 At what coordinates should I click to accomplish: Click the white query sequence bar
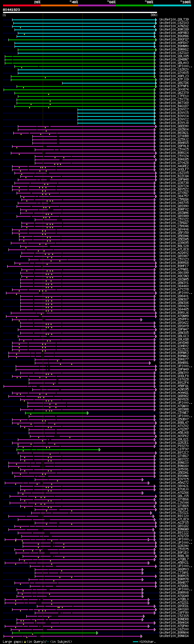(x=80, y=12)
